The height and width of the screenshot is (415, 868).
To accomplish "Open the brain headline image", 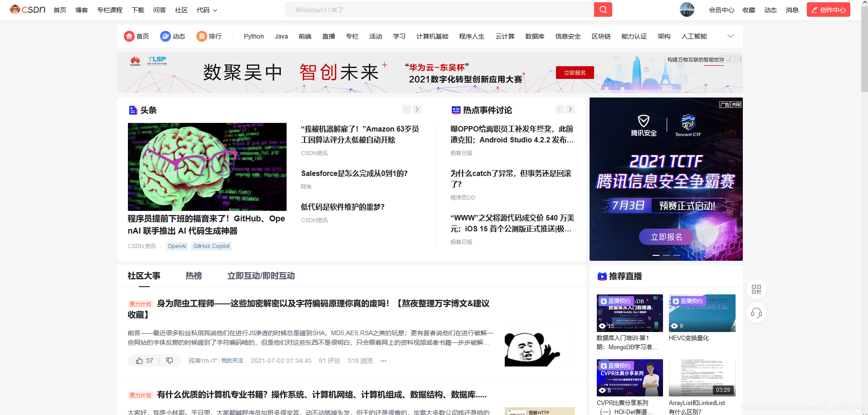I will click(207, 167).
